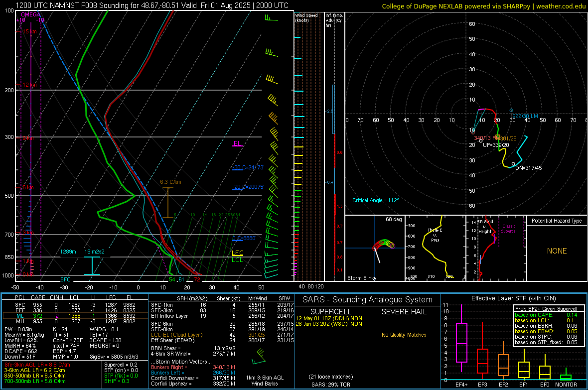This screenshot has width=588, height=390.
Task: Click the 'Theta-E v. Pres' plot label
Action: (435, 235)
